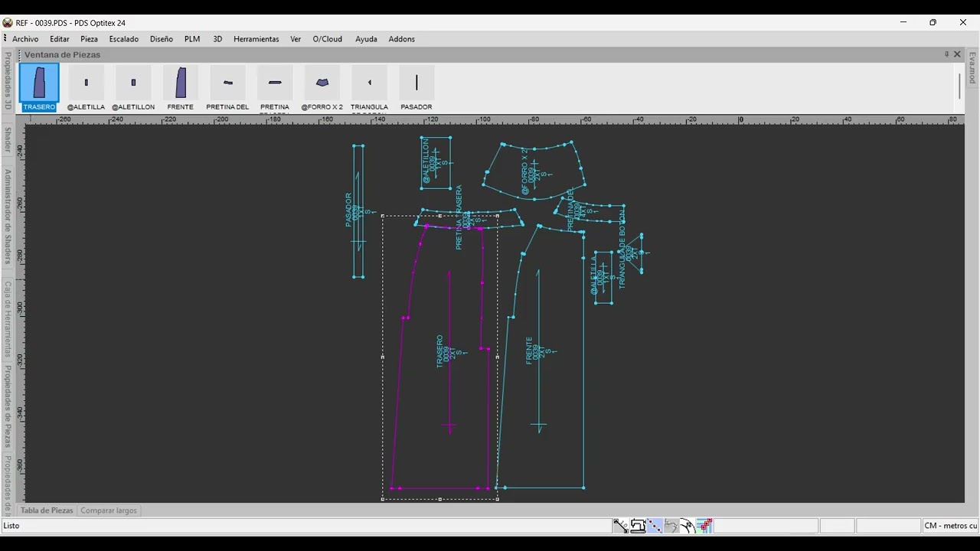
Task: Click the sewing machine status bar icon
Action: [638, 526]
